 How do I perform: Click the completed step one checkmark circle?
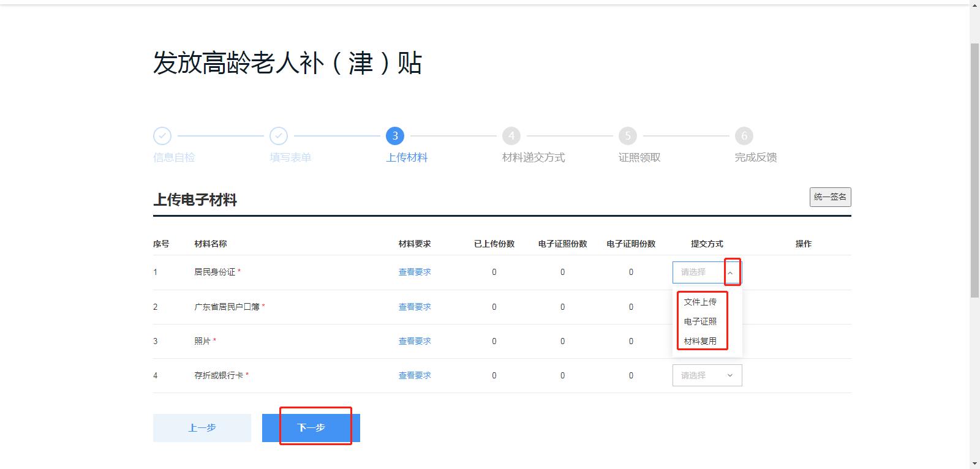[x=162, y=136]
